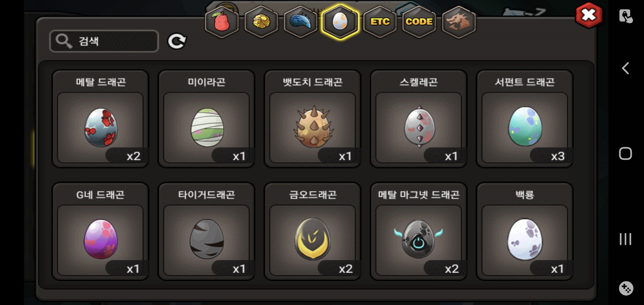Choose the 타이거드래곤 striped egg
Viewport: 644px width, 305px height.
click(x=206, y=231)
